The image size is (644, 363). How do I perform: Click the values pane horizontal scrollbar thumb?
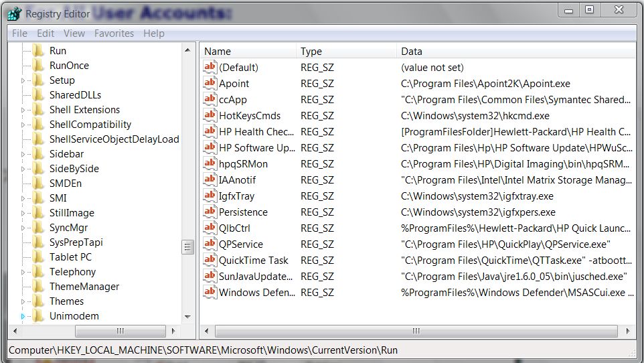coord(416,331)
